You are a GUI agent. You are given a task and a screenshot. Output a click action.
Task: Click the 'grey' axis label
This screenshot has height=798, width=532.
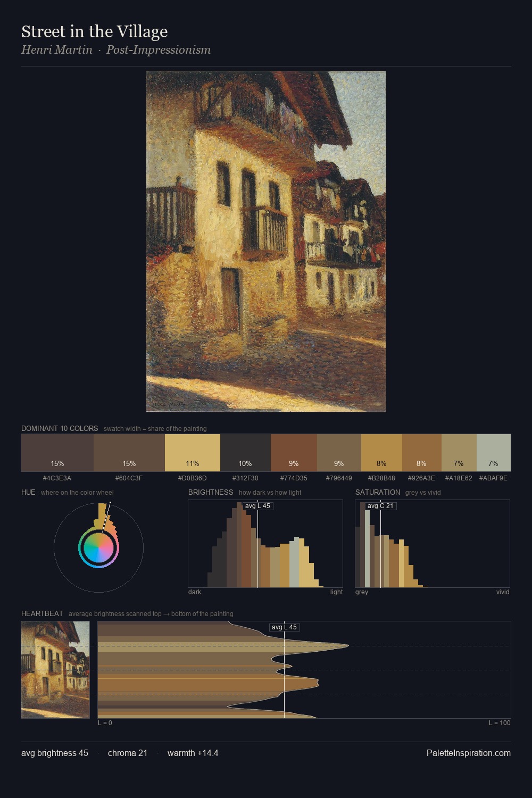point(362,592)
